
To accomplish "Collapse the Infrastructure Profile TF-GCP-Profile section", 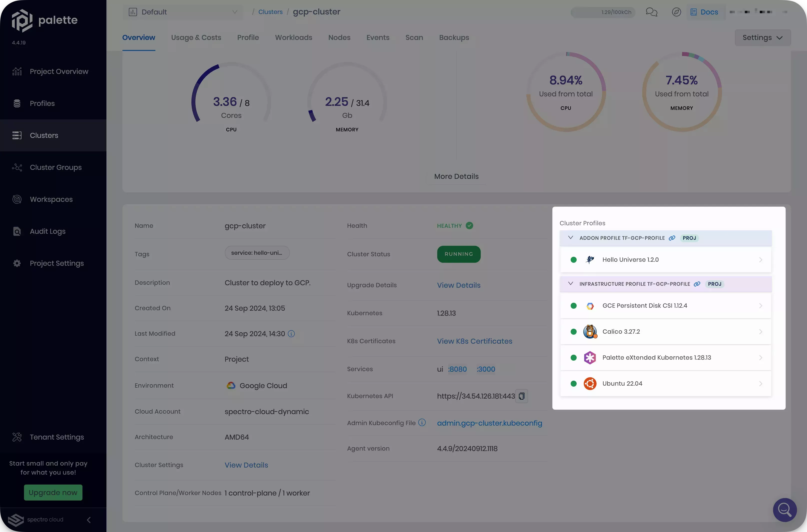I will pos(570,284).
